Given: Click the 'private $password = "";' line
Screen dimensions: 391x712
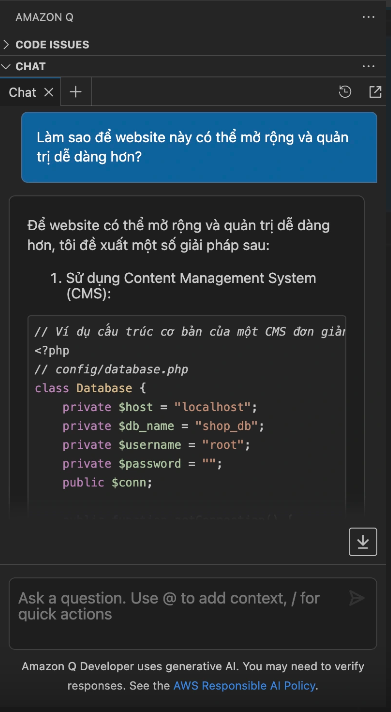Looking at the screenshot, I should click(142, 464).
